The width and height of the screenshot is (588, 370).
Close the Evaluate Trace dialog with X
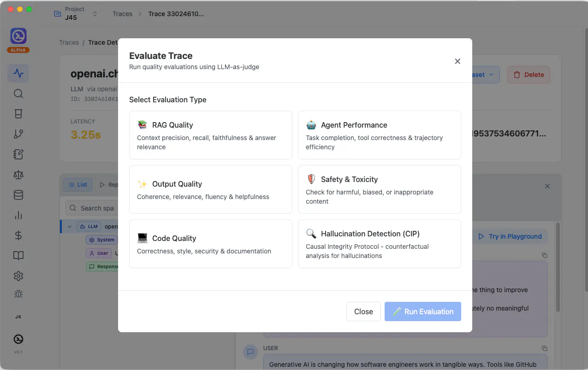[x=457, y=61]
